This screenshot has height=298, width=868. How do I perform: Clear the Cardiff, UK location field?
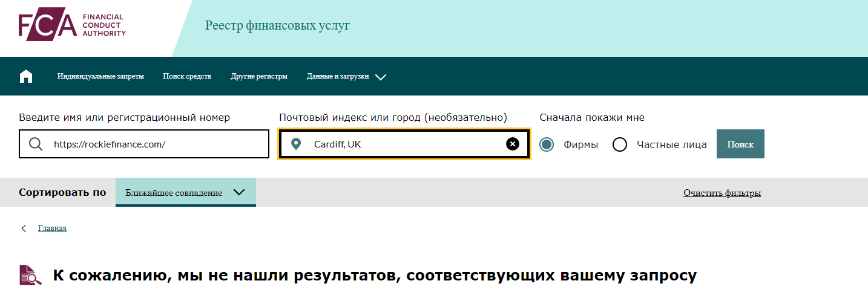pos(512,144)
